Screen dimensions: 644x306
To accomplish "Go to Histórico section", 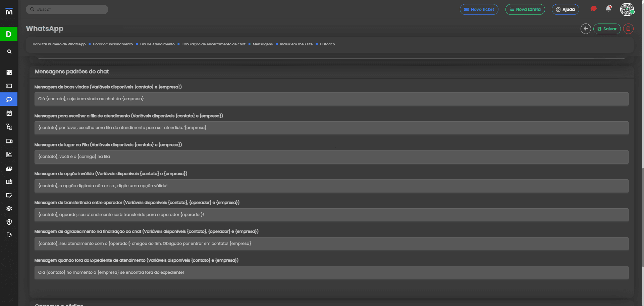I will pos(327,44).
